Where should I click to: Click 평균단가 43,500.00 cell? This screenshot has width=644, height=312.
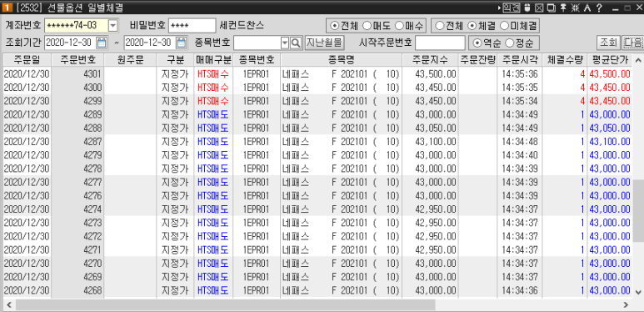610,74
